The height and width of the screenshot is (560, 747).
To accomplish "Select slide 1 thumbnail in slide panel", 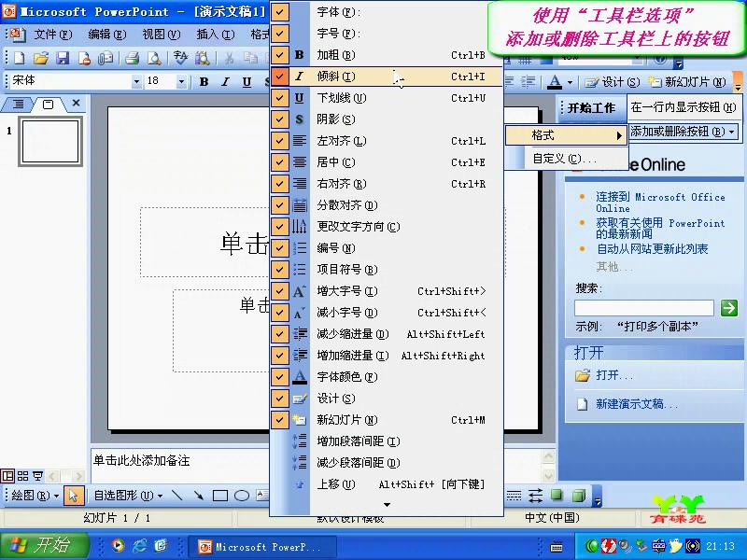I will (50, 142).
